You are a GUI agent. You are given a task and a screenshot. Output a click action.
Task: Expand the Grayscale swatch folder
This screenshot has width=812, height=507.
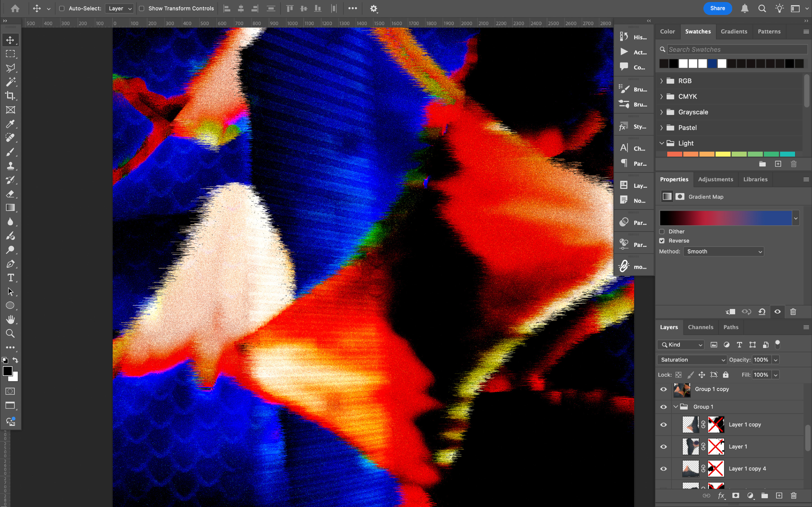coord(662,112)
